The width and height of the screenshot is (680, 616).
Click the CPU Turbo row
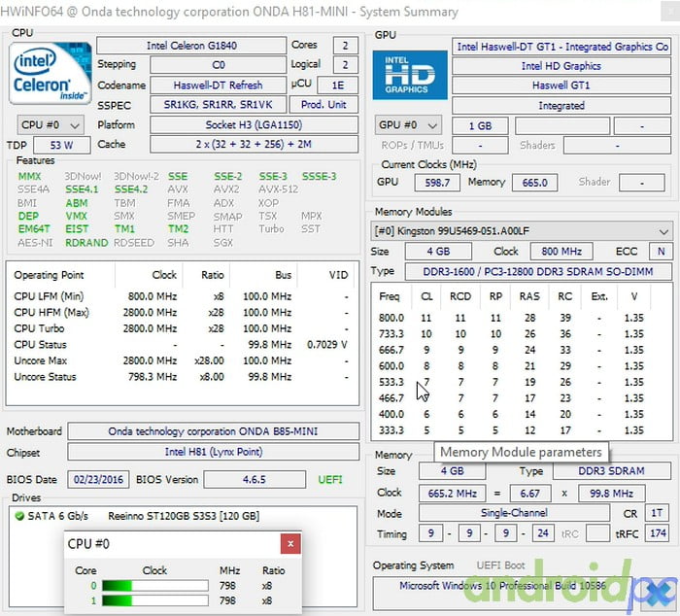182,328
